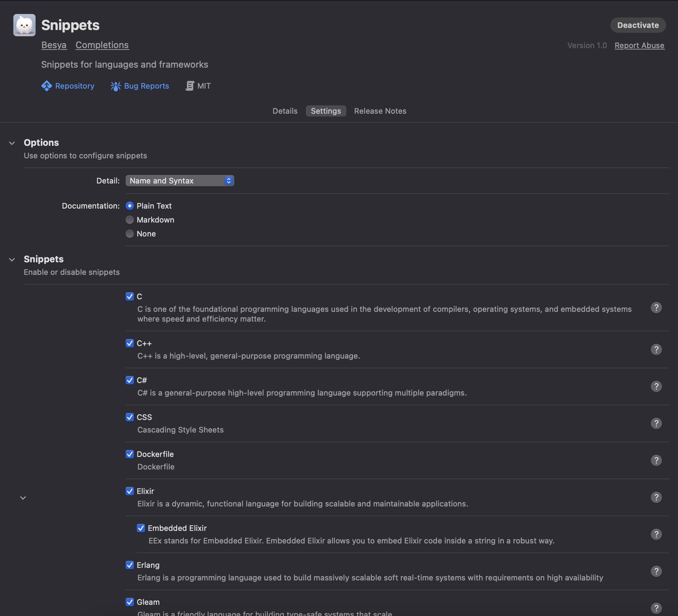Open the Release Notes tab
This screenshot has height=616, width=678.
coord(380,111)
